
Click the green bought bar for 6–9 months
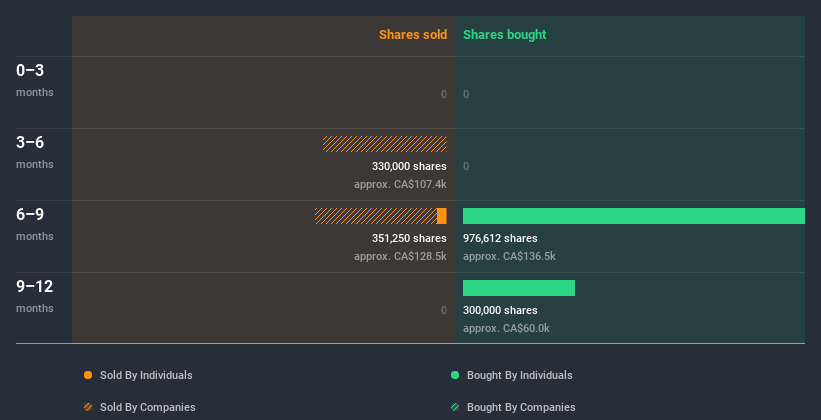tap(634, 216)
